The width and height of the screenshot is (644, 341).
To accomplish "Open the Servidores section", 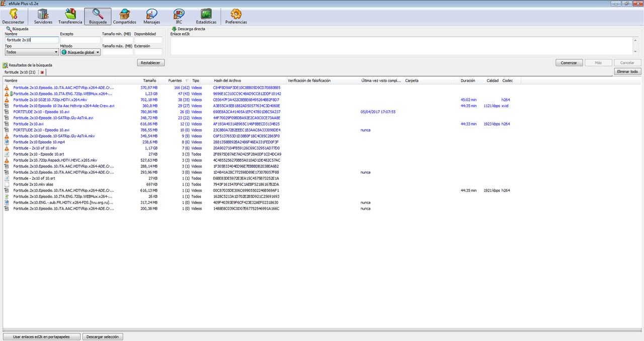I will [x=43, y=17].
